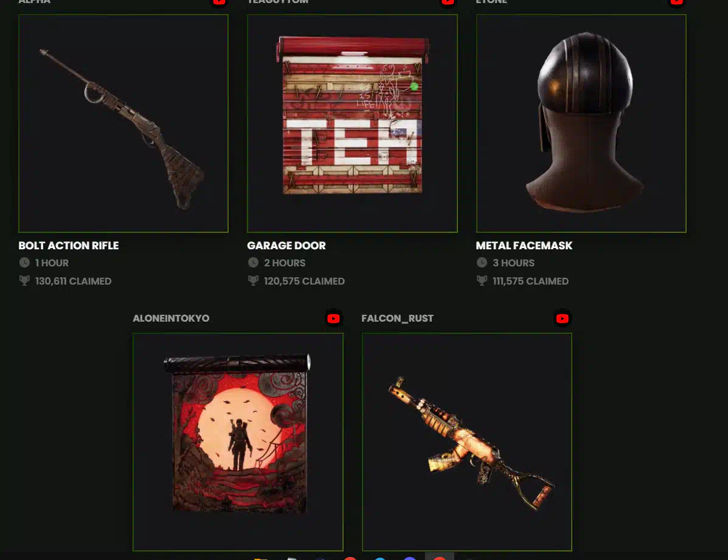
Task: Open the TEA Garage Door skin image
Action: (352, 123)
